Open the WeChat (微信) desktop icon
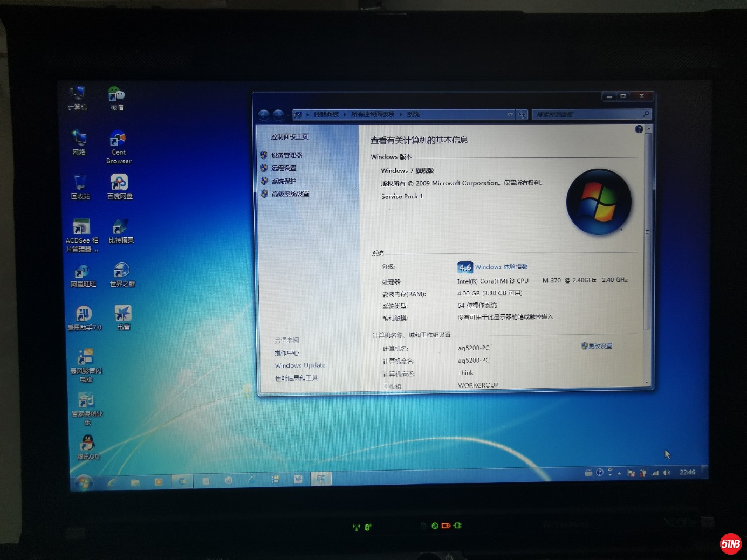The image size is (747, 560). pos(116,96)
